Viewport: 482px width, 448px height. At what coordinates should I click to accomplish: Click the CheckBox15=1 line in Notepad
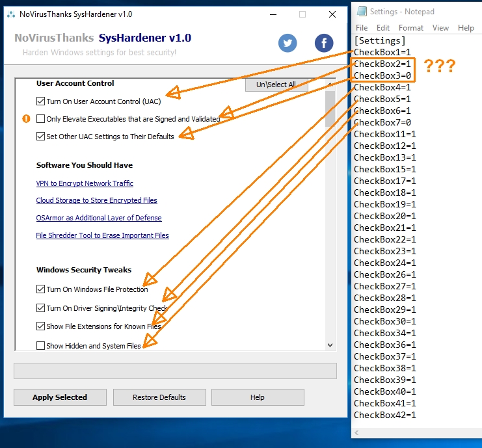pos(385,169)
